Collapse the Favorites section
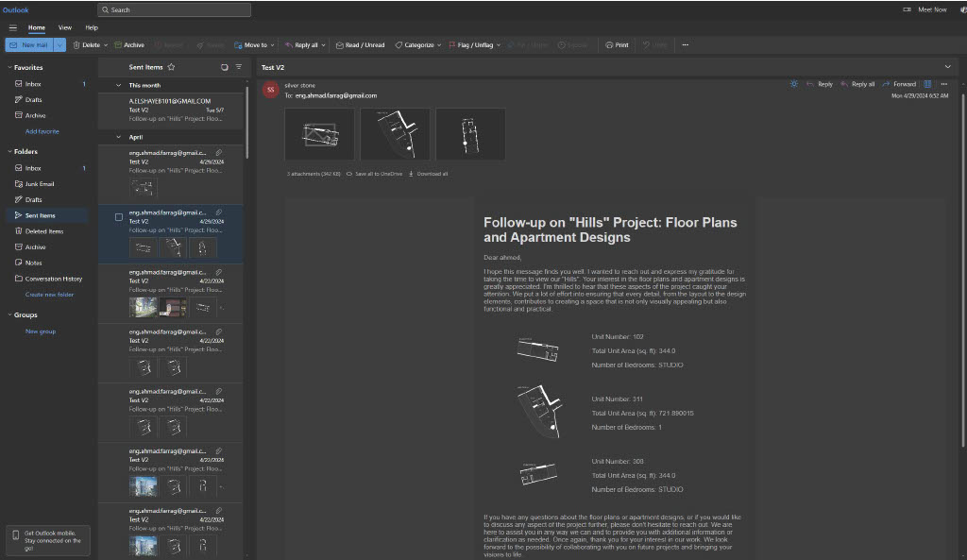Image resolution: width=967 pixels, height=560 pixels. pos(9,68)
